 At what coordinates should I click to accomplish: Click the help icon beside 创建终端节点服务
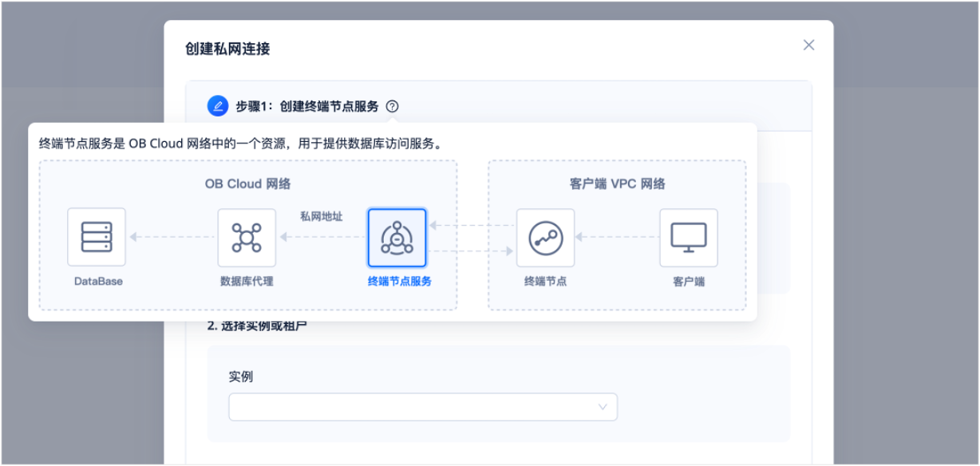(x=392, y=106)
